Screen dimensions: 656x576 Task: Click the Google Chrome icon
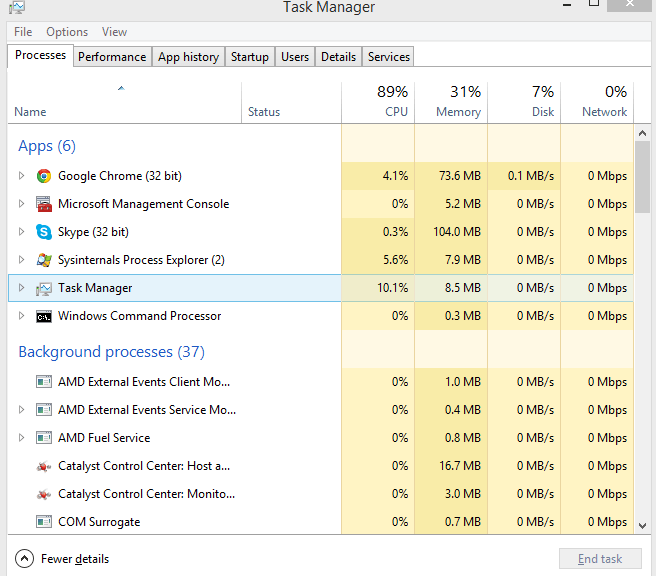click(44, 176)
